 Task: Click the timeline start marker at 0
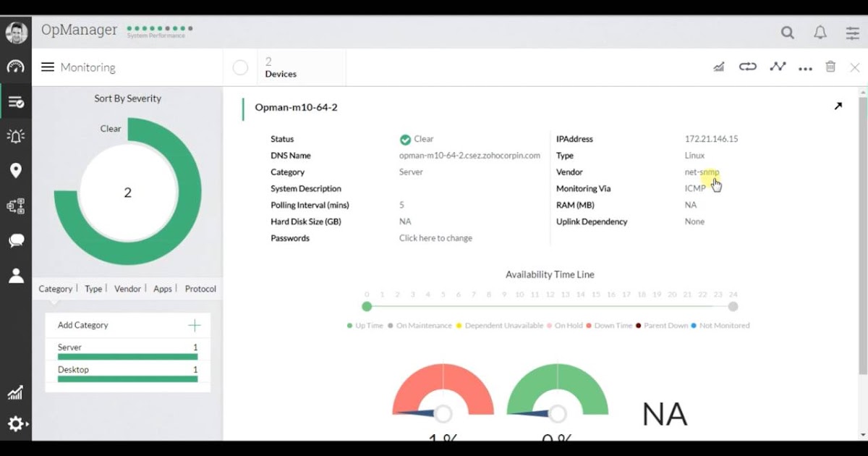(367, 307)
